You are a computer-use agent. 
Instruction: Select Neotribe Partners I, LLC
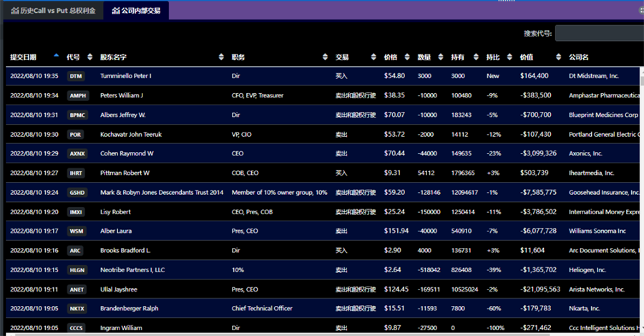[132, 270]
